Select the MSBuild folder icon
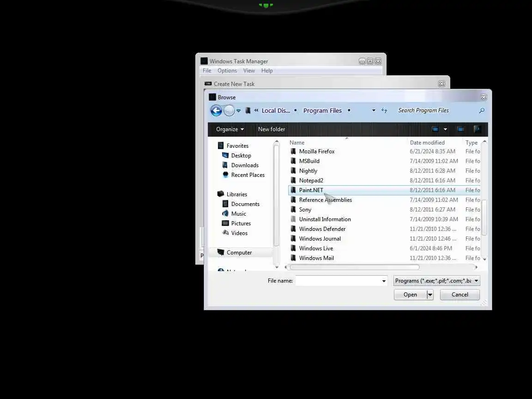Image resolution: width=532 pixels, height=399 pixels. click(293, 161)
